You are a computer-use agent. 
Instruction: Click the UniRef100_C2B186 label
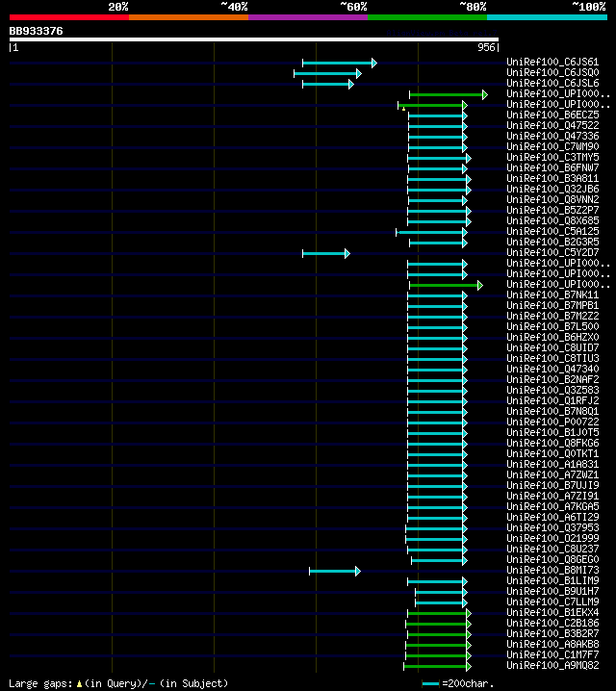[x=552, y=623]
